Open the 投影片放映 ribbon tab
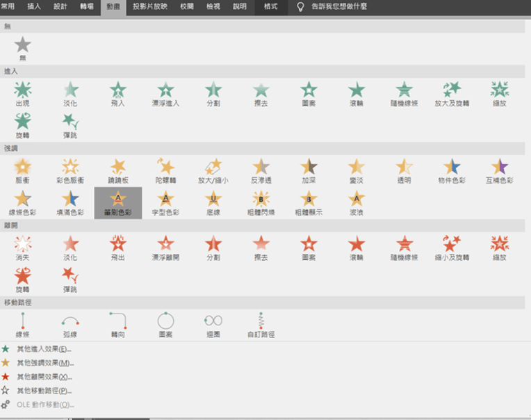 point(149,6)
